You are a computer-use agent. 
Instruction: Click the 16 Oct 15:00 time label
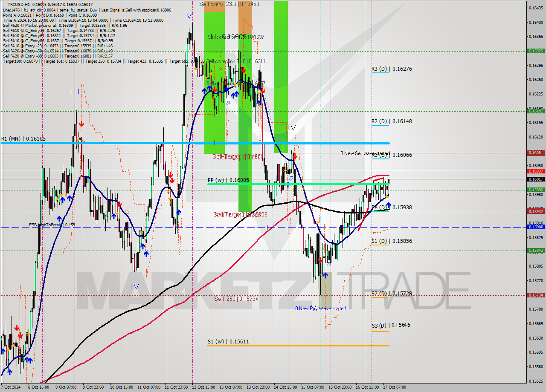(367, 387)
